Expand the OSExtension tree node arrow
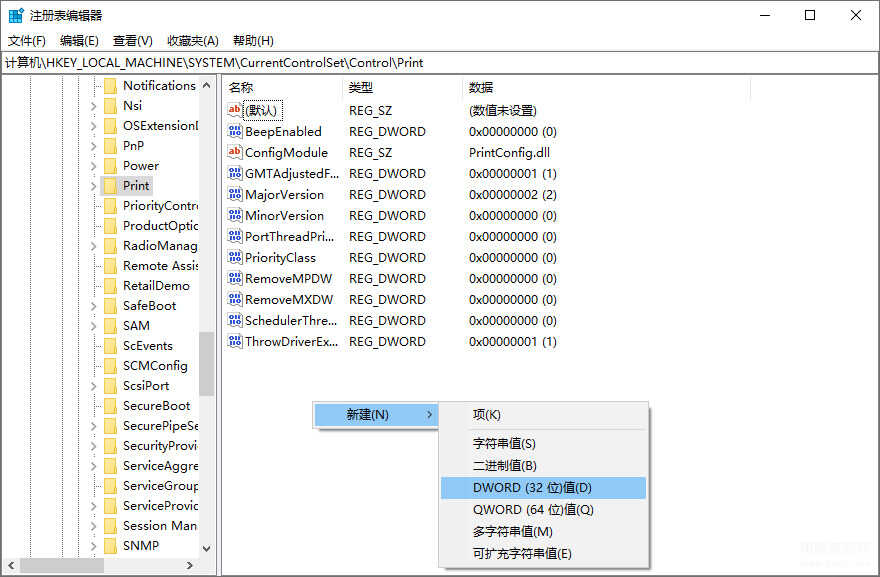 point(94,126)
